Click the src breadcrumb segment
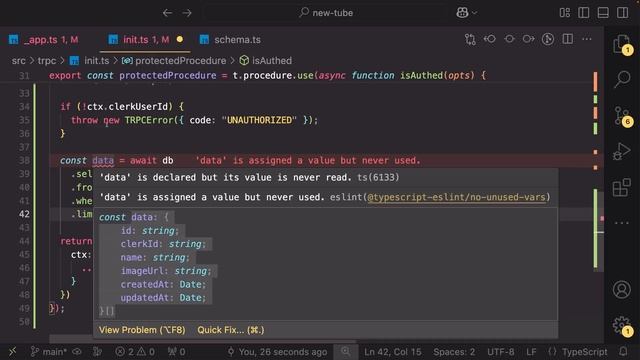The width and height of the screenshot is (640, 360). (x=18, y=61)
